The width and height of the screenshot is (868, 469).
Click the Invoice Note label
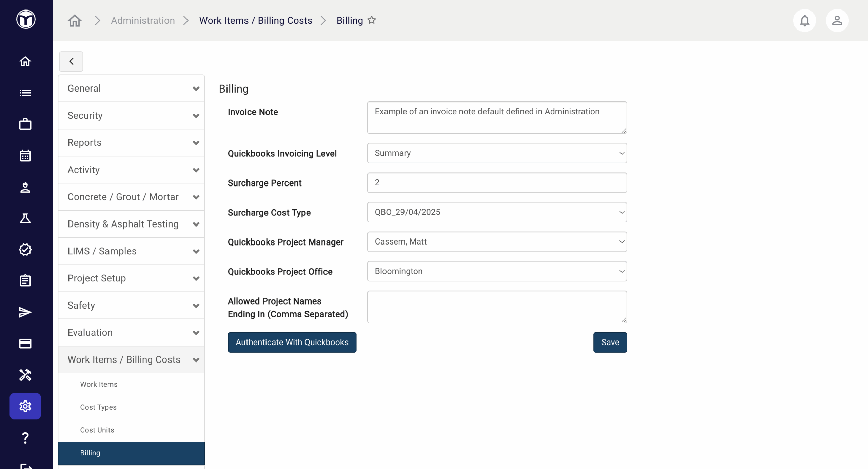(x=253, y=112)
